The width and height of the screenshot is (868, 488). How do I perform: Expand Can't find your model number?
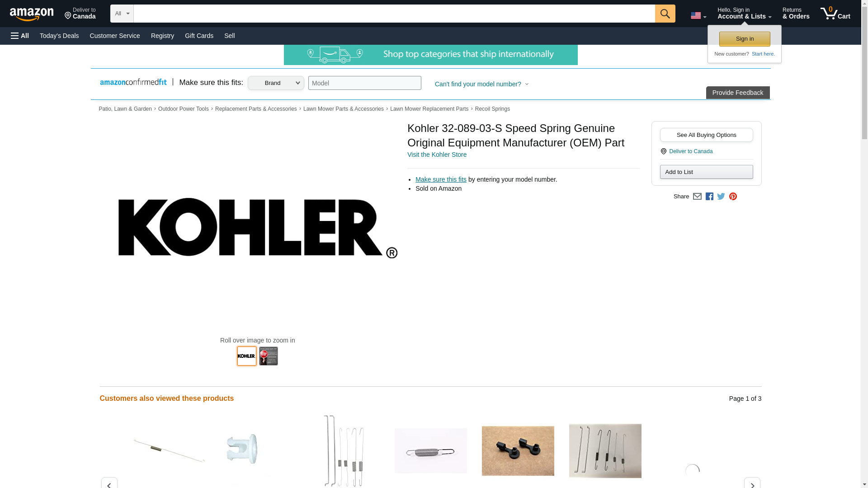click(x=481, y=84)
